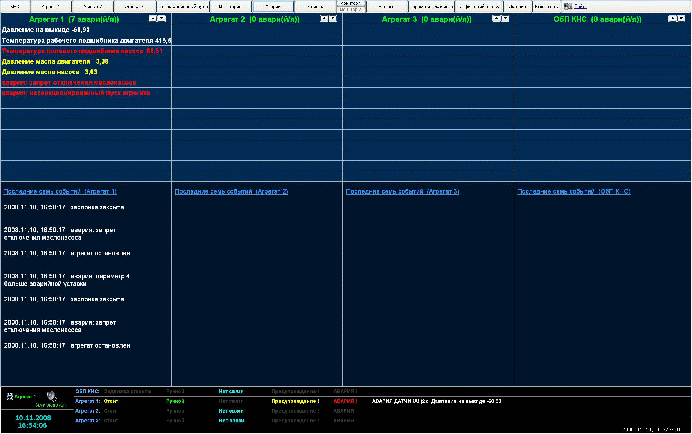The image size is (692, 434).
Task: Select the 'Агрегат 1 (7 авари(й/я))' panel title
Action: 74,19
